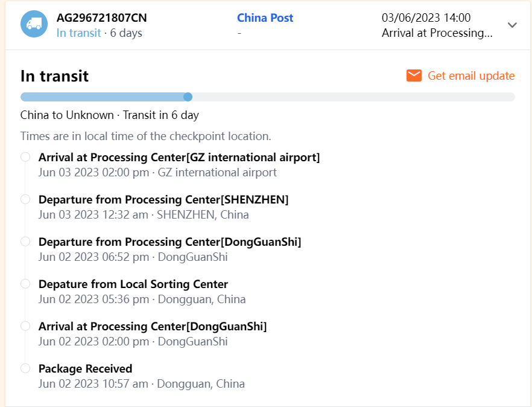This screenshot has height=407, width=532.
Task: Open the China Post carrier link
Action: (265, 18)
